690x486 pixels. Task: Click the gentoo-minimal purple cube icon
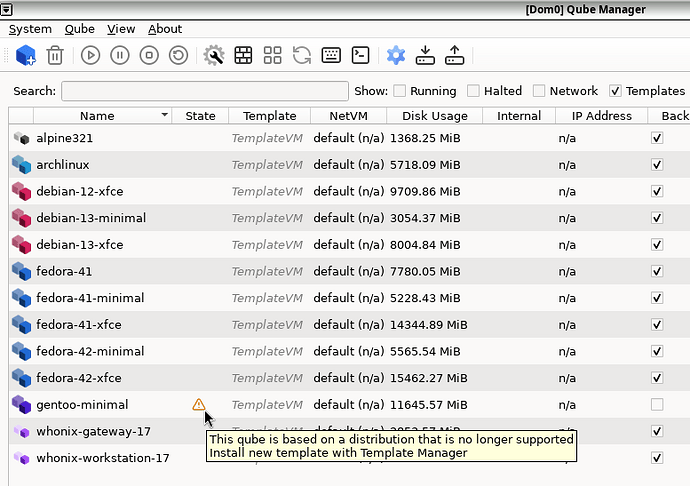click(x=21, y=405)
